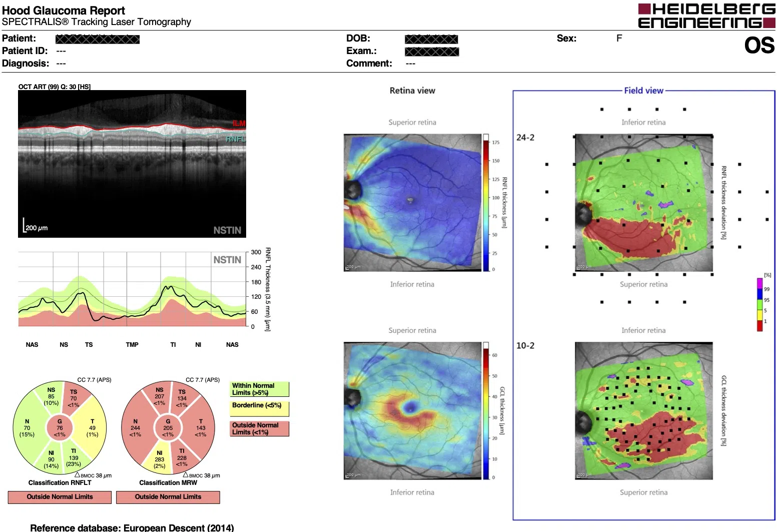Click the MRW global "G 205" center sector
This screenshot has width=777, height=532.
(168, 428)
